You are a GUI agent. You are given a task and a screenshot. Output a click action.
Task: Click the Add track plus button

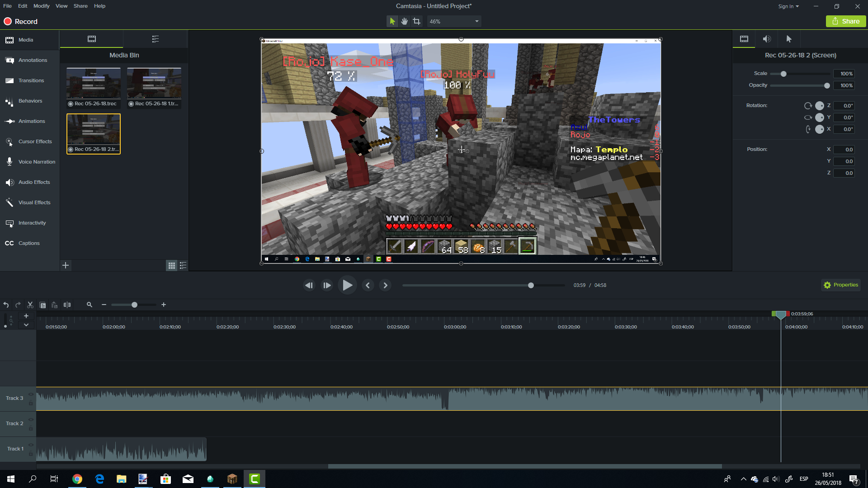(26, 316)
